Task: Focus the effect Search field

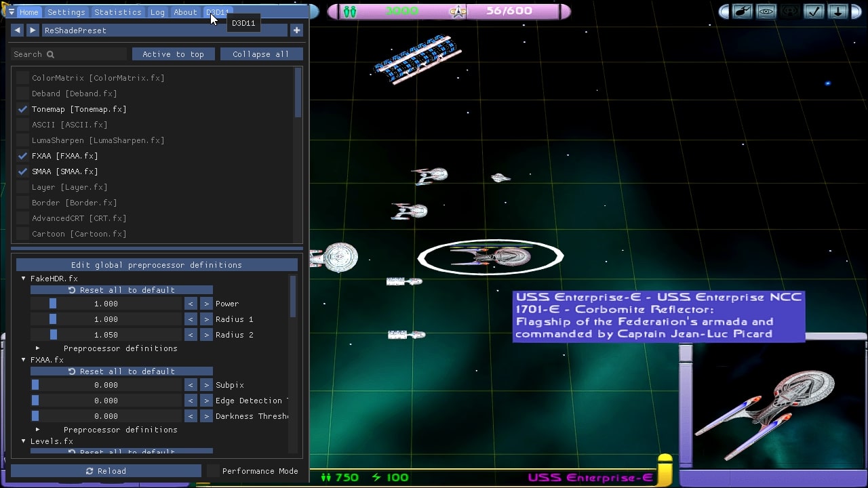Action: coord(68,54)
